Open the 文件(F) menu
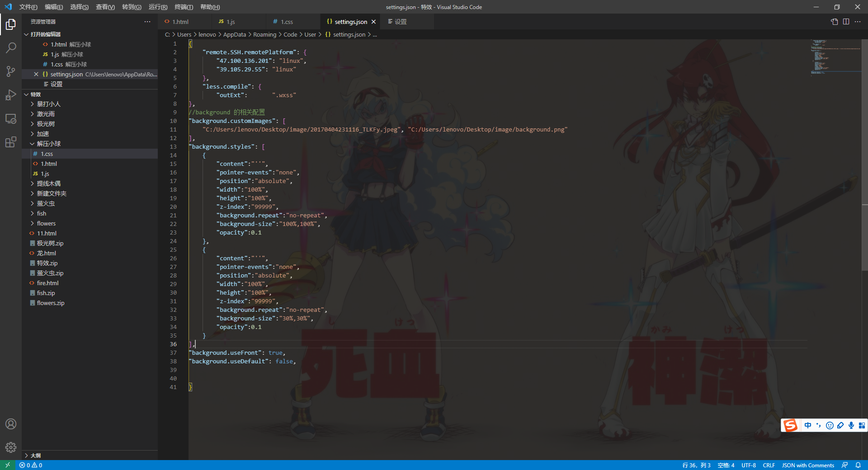Screen dimensions: 868x470 [28, 7]
